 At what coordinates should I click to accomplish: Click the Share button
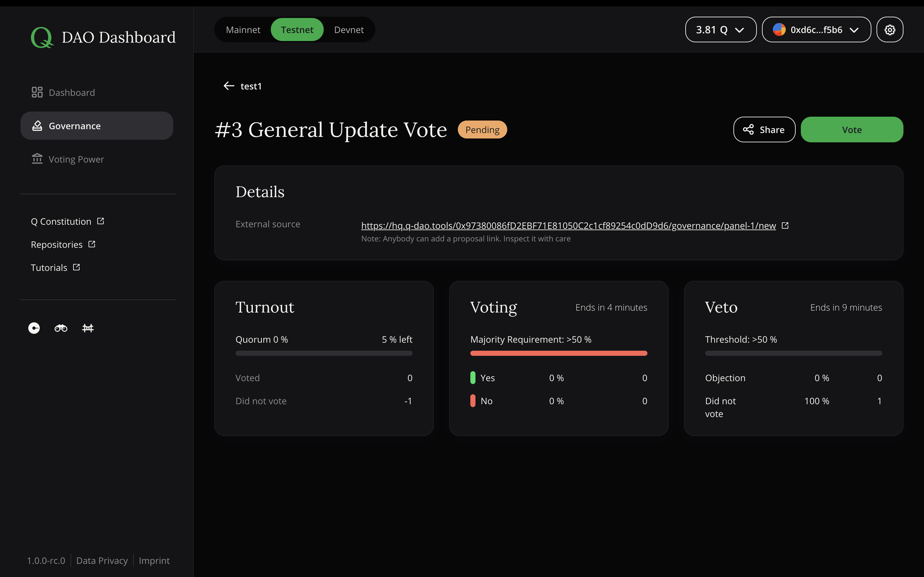click(x=764, y=130)
